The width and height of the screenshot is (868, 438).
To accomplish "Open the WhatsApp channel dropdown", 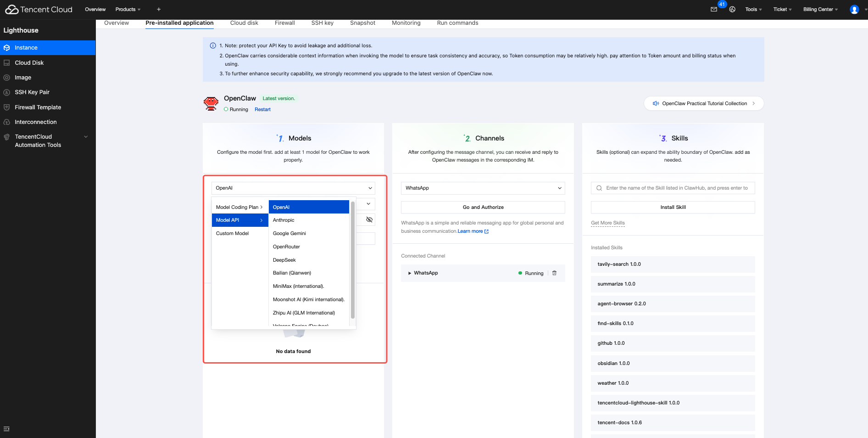I will pos(483,188).
